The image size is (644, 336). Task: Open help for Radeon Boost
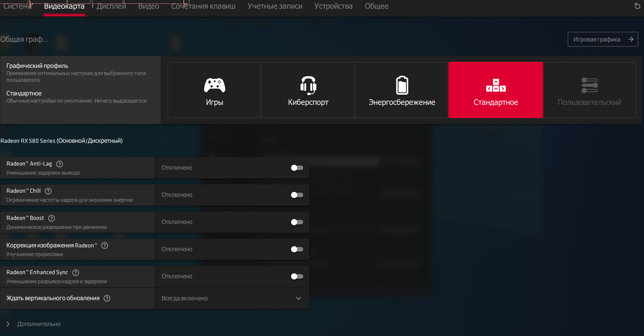[52, 218]
